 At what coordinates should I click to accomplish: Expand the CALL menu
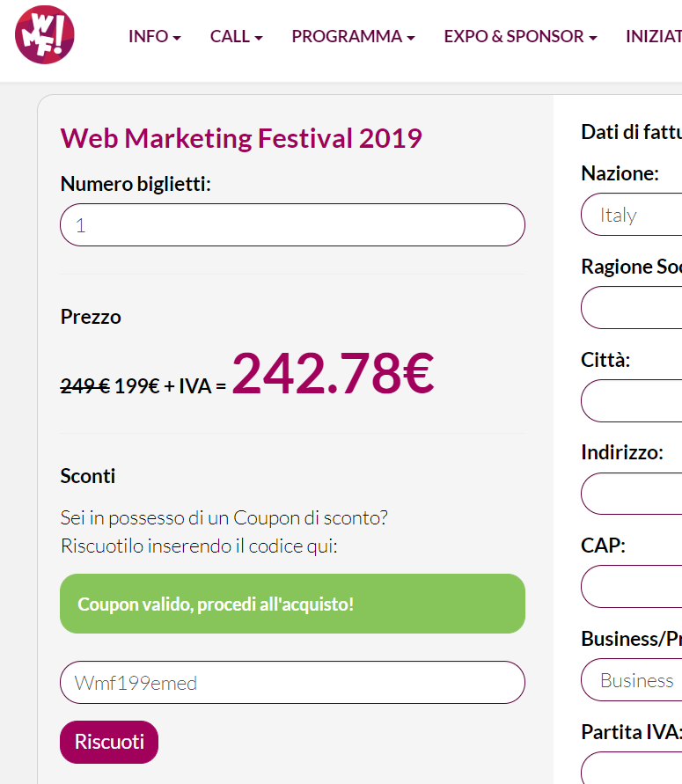click(x=236, y=37)
